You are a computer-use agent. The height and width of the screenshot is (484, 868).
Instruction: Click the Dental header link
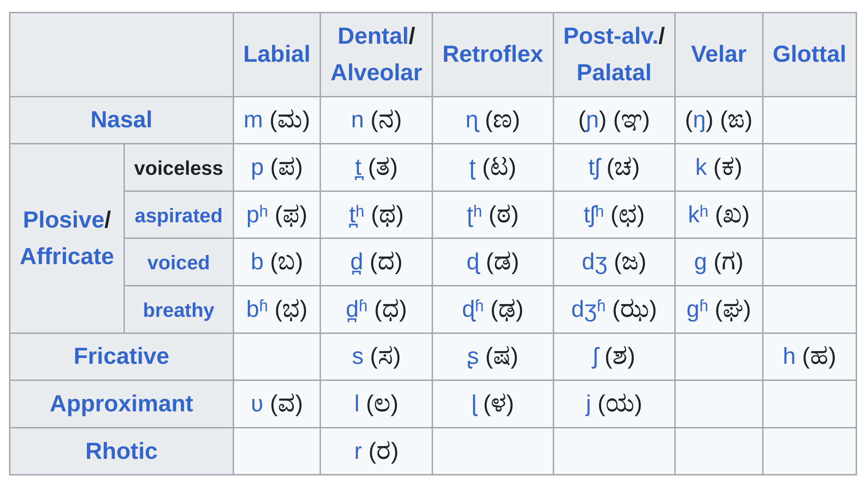[x=373, y=36]
